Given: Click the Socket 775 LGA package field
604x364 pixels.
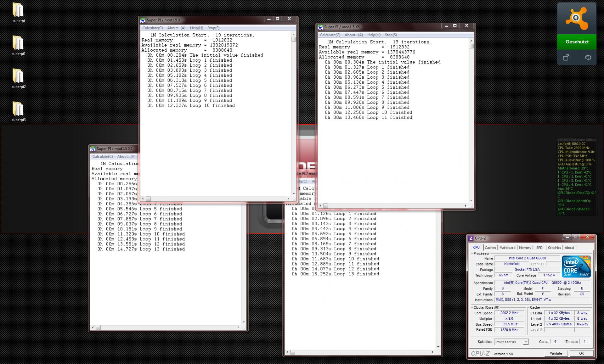Looking at the screenshot, I should (527, 270).
